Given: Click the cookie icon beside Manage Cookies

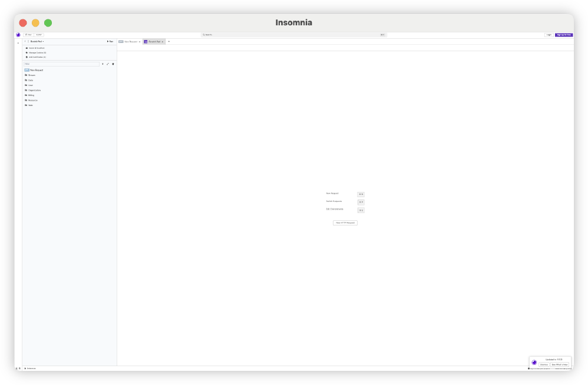Looking at the screenshot, I should (27, 53).
